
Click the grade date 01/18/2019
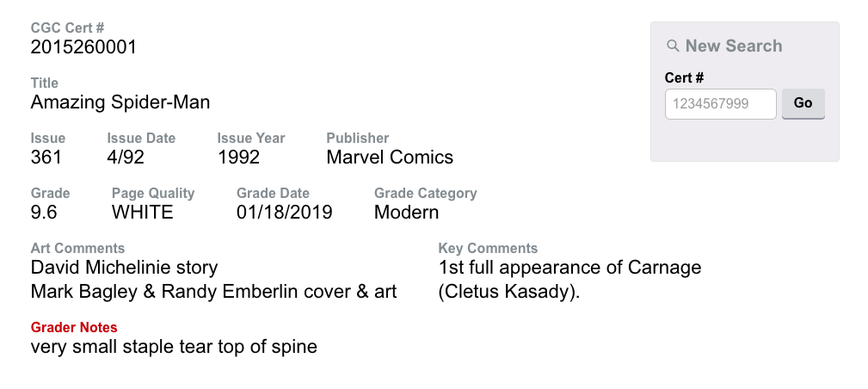pos(285,213)
